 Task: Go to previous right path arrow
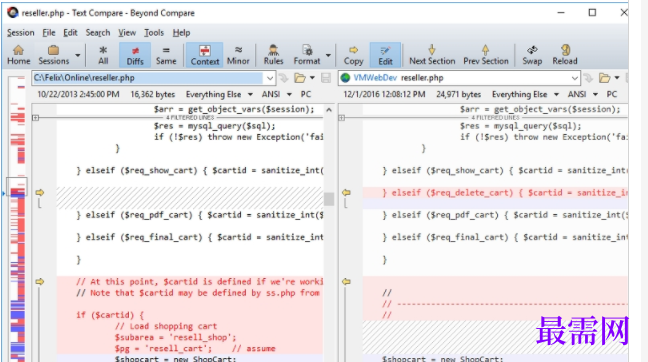(x=588, y=78)
